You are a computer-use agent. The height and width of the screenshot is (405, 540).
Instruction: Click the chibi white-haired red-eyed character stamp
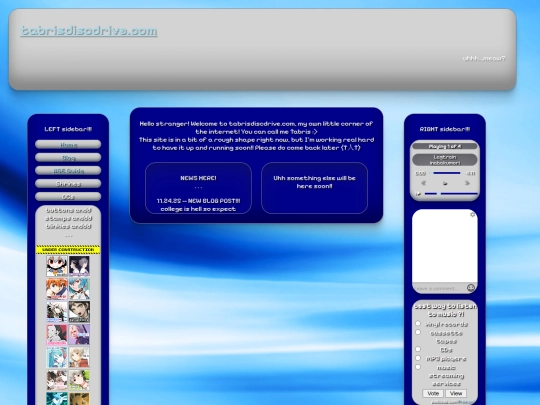click(57, 266)
